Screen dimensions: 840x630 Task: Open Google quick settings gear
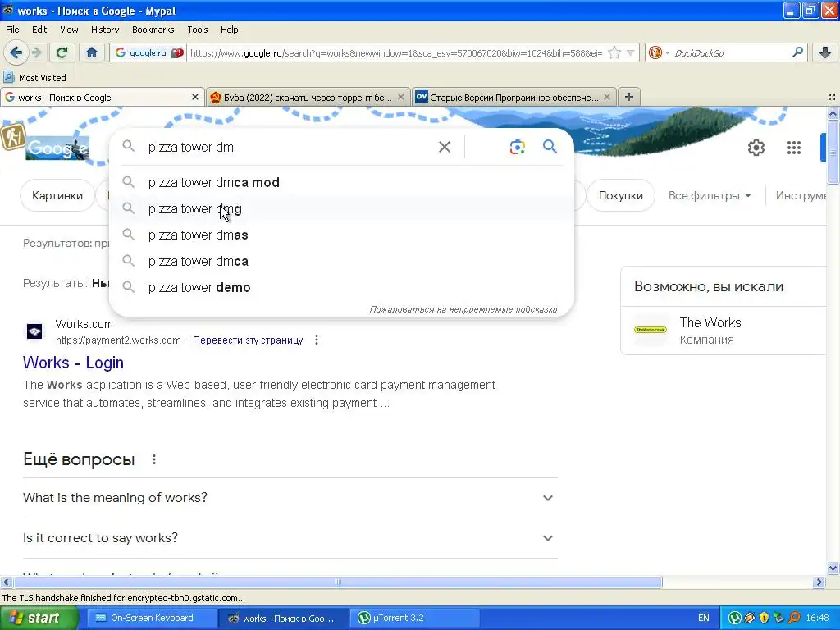coord(756,148)
